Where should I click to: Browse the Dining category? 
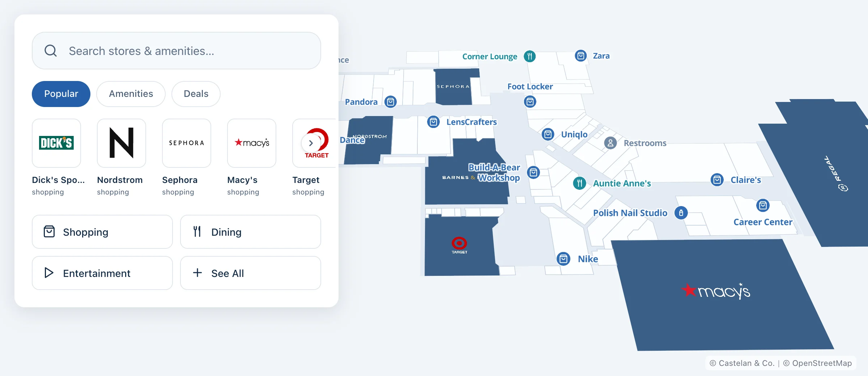(x=251, y=232)
